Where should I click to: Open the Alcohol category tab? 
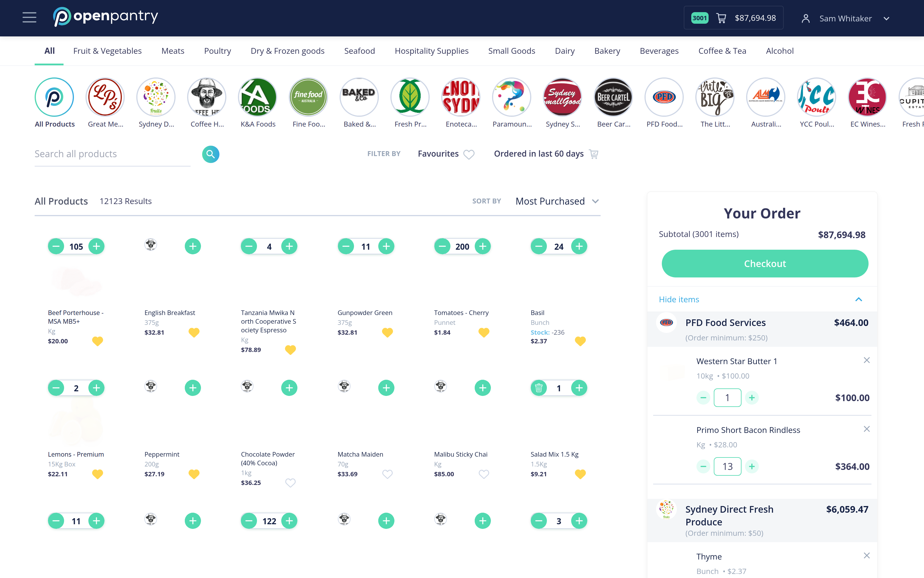780,51
